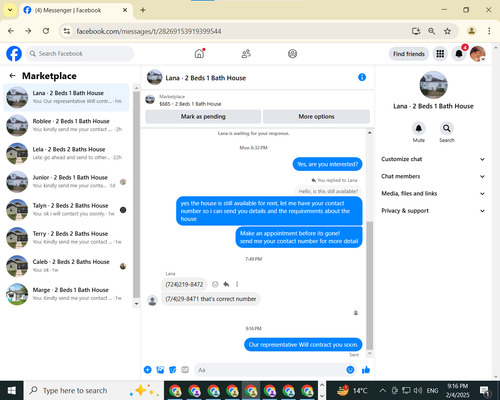This screenshot has height=400, width=500.
Task: Go back using the Marketplace back arrow
Action: click(x=12, y=76)
